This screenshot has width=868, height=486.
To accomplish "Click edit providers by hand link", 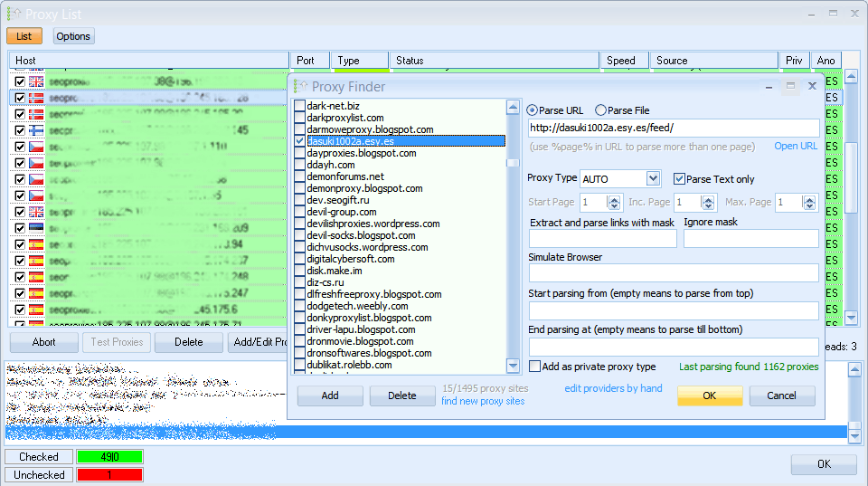I will point(613,388).
